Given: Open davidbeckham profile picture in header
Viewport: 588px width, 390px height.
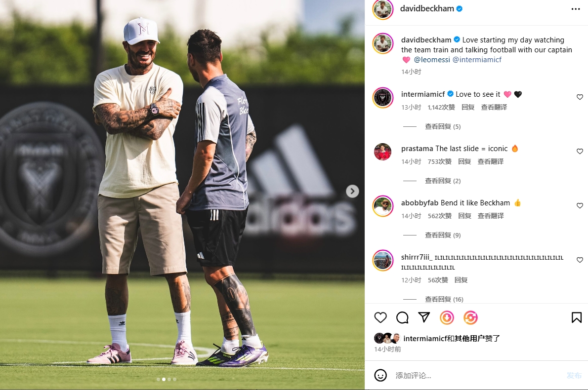Looking at the screenshot, I should tap(382, 9).
